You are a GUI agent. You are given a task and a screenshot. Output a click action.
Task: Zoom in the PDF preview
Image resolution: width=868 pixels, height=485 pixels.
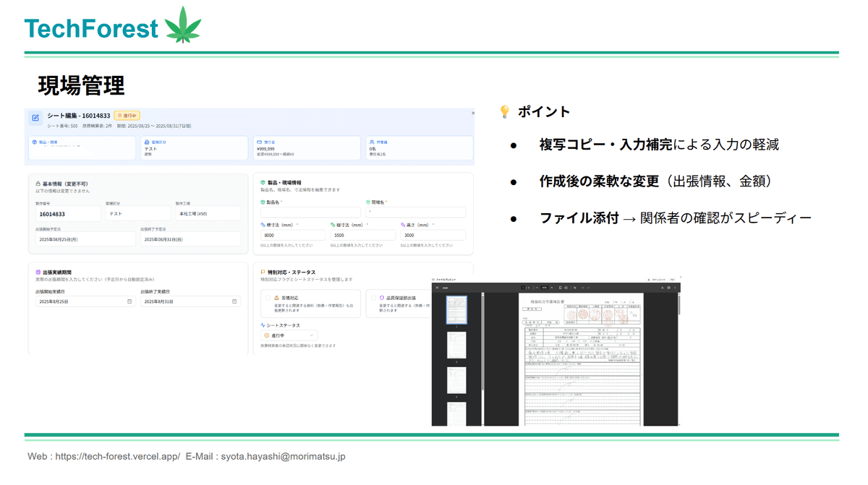(553, 288)
